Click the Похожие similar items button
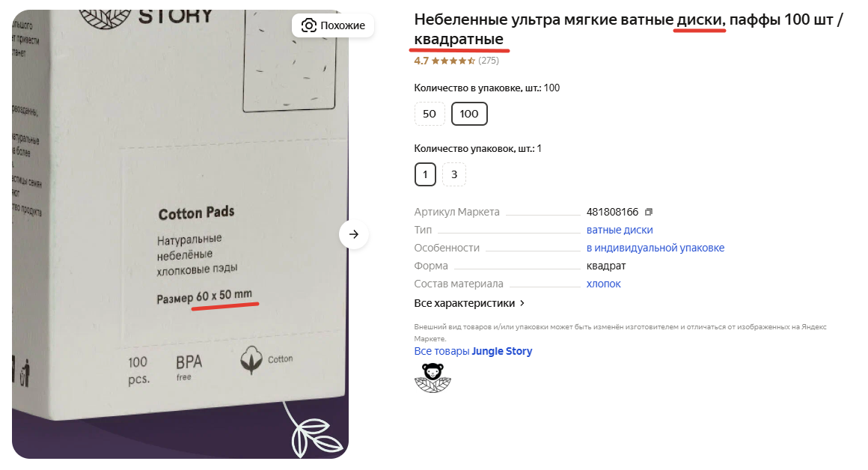Screen dimensions: 868x470 [x=333, y=25]
